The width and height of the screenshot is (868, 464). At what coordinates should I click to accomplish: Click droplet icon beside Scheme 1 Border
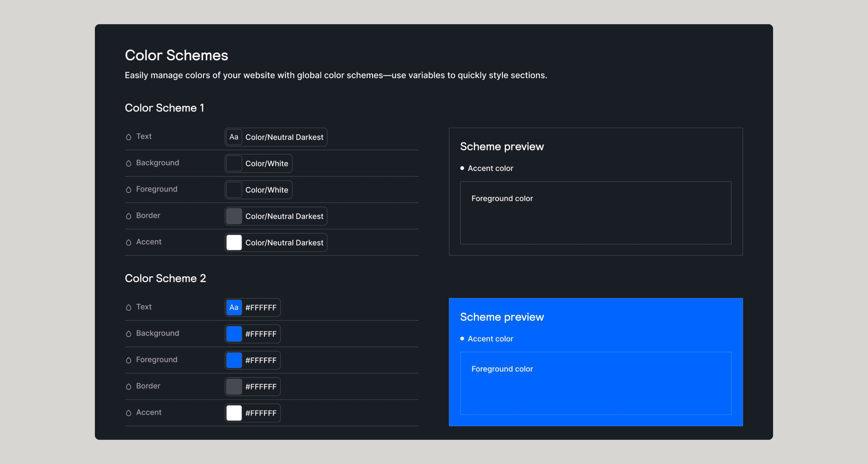click(128, 216)
